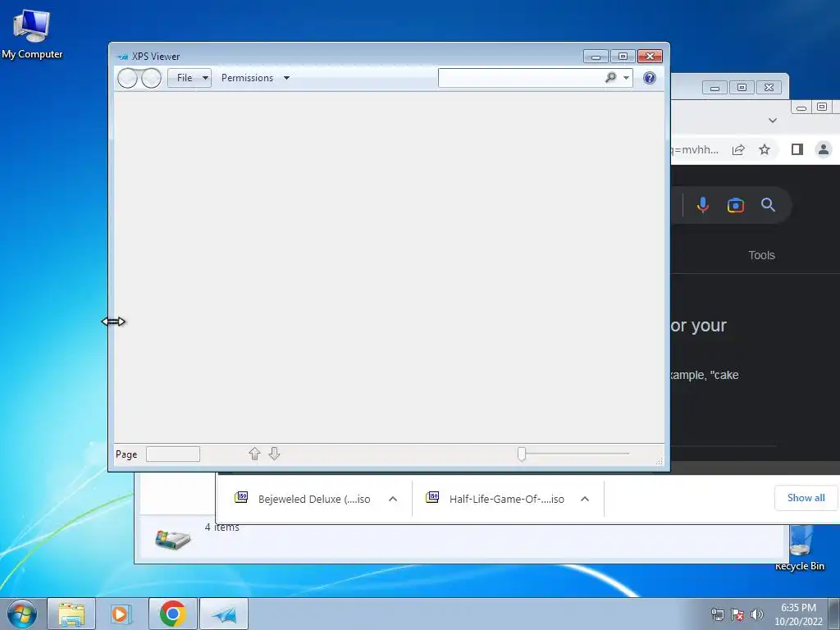Click the magnifier search icon in XPS Viewer
Viewport: 840px width, 630px height.
[610, 78]
